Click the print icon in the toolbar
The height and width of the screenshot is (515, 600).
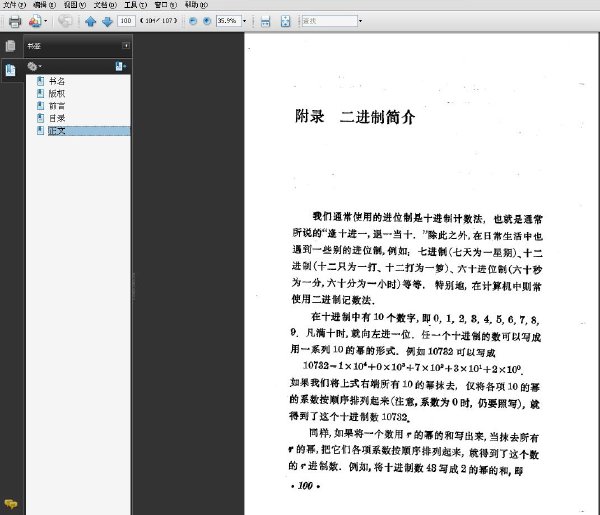[15, 21]
